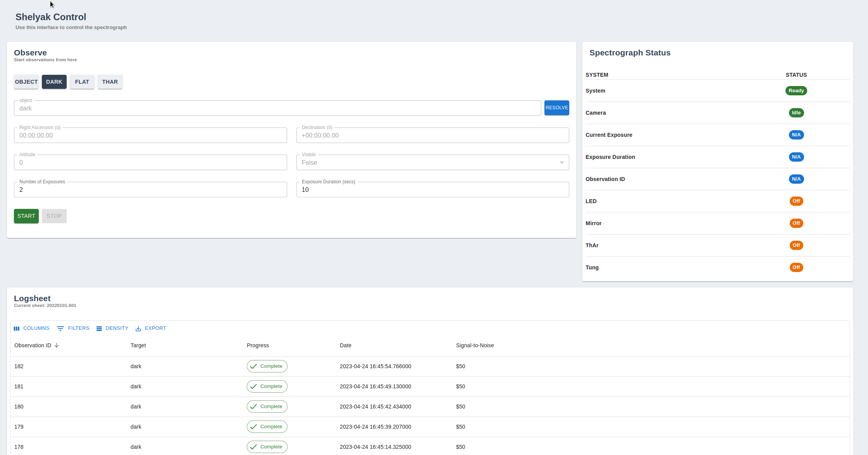Select the THAR observation type

(x=110, y=82)
